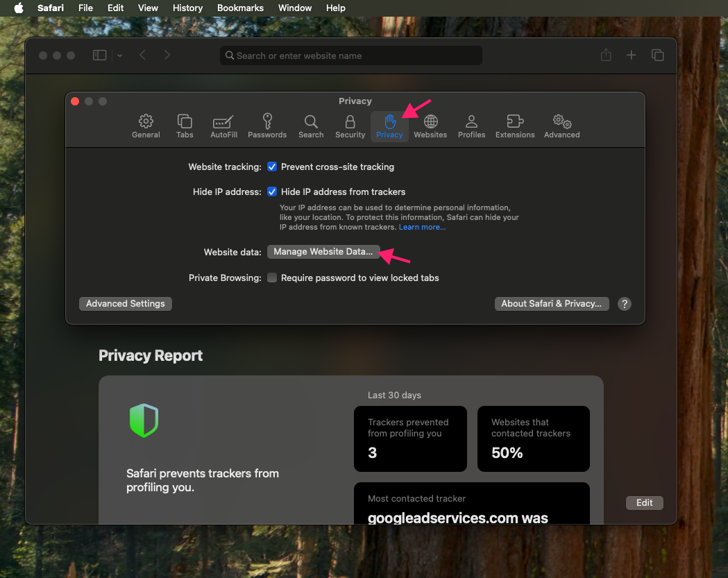Open the Extensions settings pane
Image resolution: width=728 pixels, height=578 pixels.
pyautogui.click(x=514, y=126)
